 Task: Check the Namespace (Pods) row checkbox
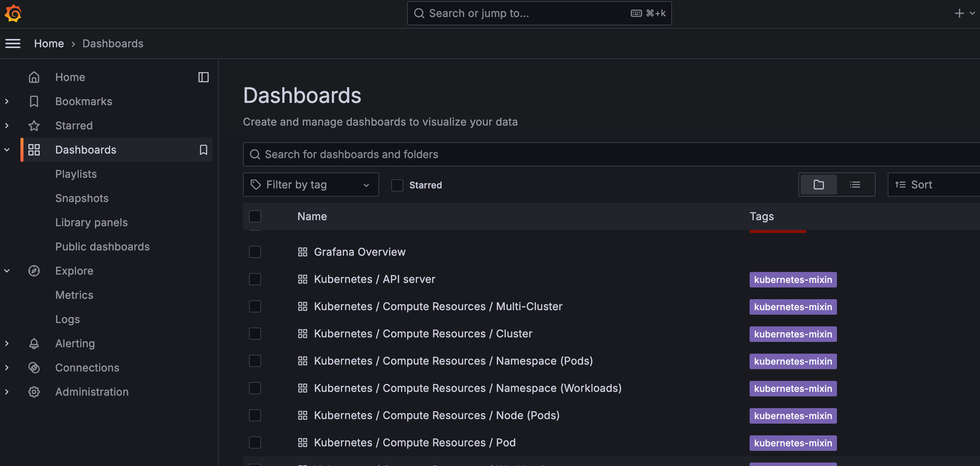point(255,361)
